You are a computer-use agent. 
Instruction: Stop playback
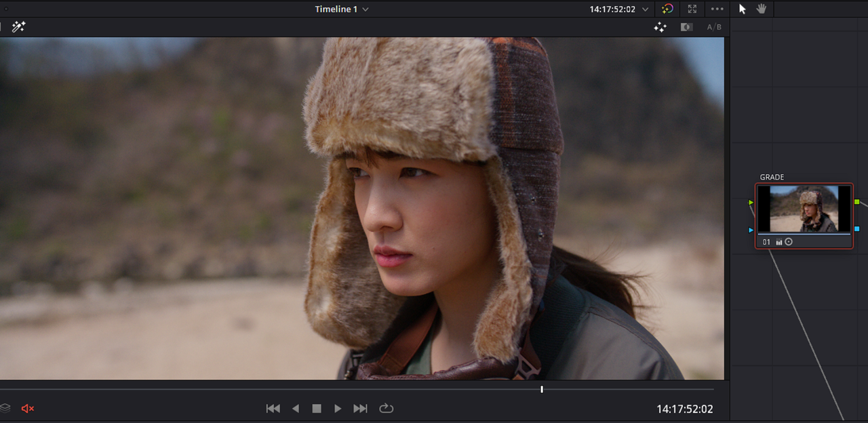(316, 408)
